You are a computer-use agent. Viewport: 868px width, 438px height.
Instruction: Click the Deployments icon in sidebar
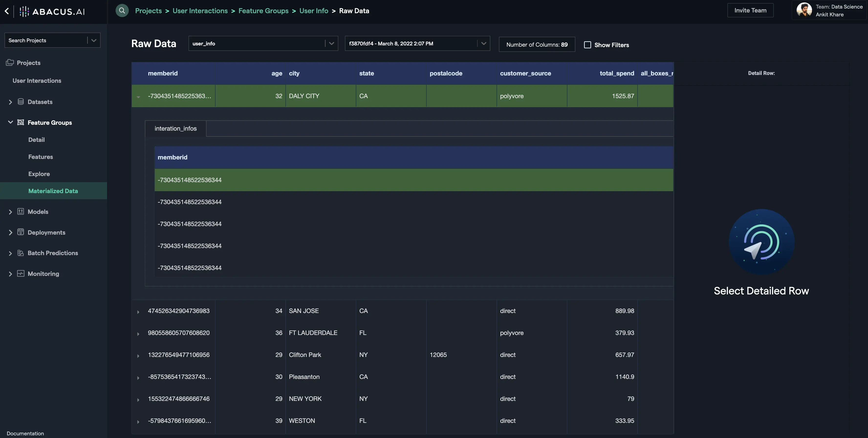21,232
